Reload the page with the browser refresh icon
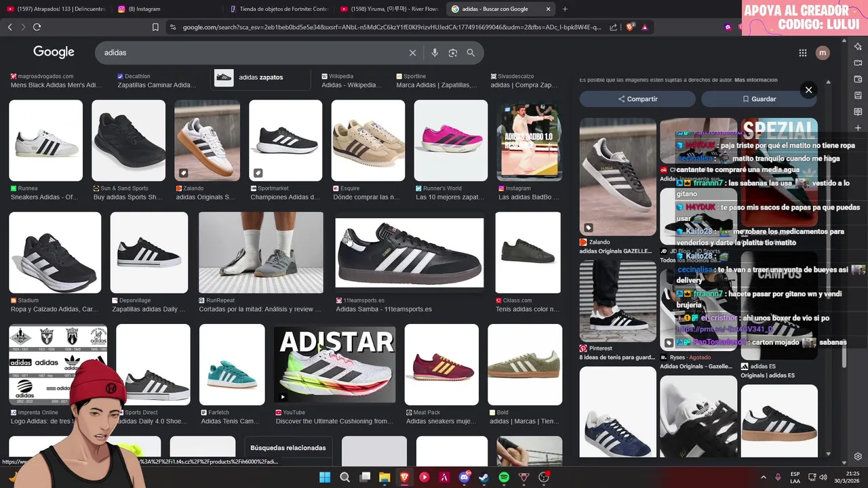This screenshot has height=488, width=868. pos(37,27)
